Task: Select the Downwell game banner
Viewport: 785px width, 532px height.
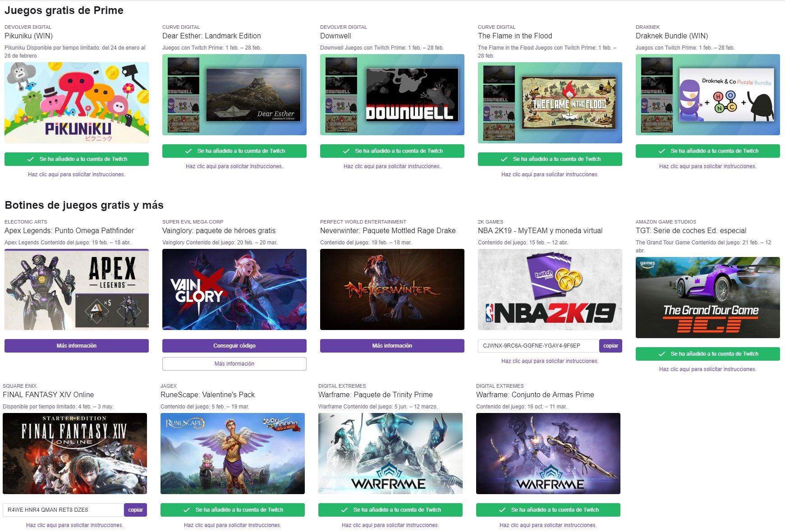Action: [392, 95]
